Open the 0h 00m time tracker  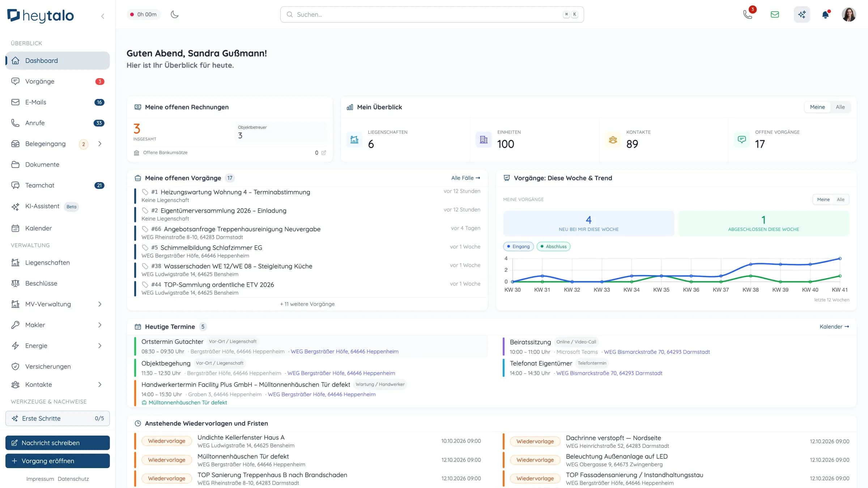(x=144, y=14)
